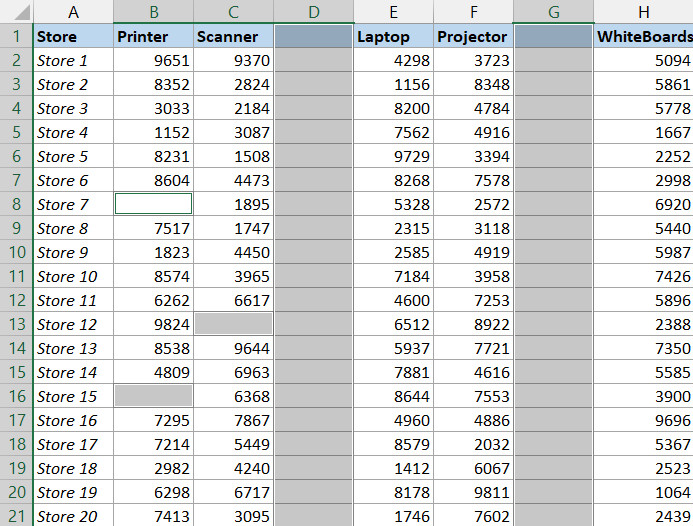The height and width of the screenshot is (526, 693).
Task: Select Laptop value 9729 for Store 5
Action: [x=394, y=156]
